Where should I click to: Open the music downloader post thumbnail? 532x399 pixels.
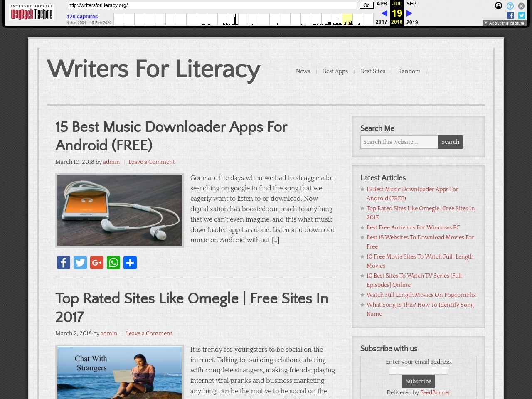[120, 210]
